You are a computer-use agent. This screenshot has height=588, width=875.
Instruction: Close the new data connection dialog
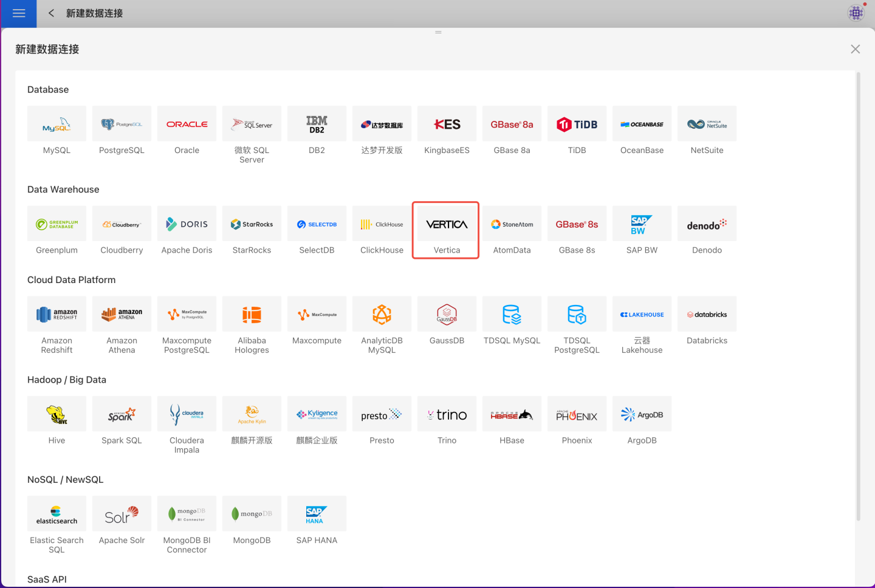855,49
